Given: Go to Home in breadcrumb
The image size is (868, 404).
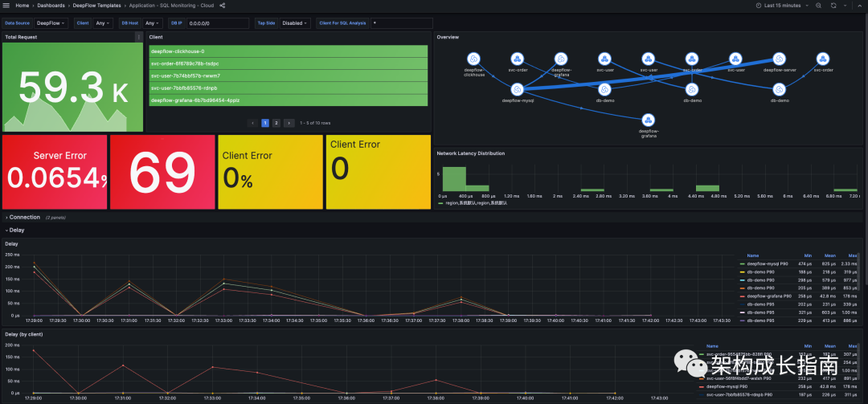Looking at the screenshot, I should (x=23, y=5).
